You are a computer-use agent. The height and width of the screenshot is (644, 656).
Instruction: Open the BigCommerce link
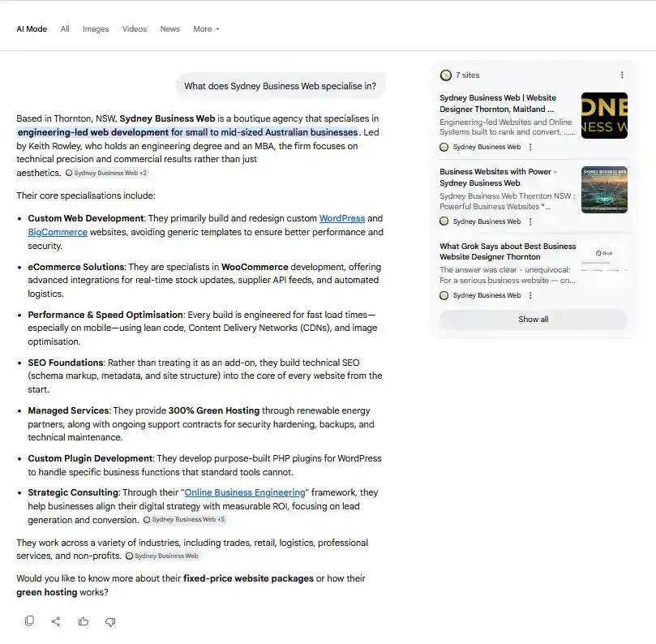point(58,232)
